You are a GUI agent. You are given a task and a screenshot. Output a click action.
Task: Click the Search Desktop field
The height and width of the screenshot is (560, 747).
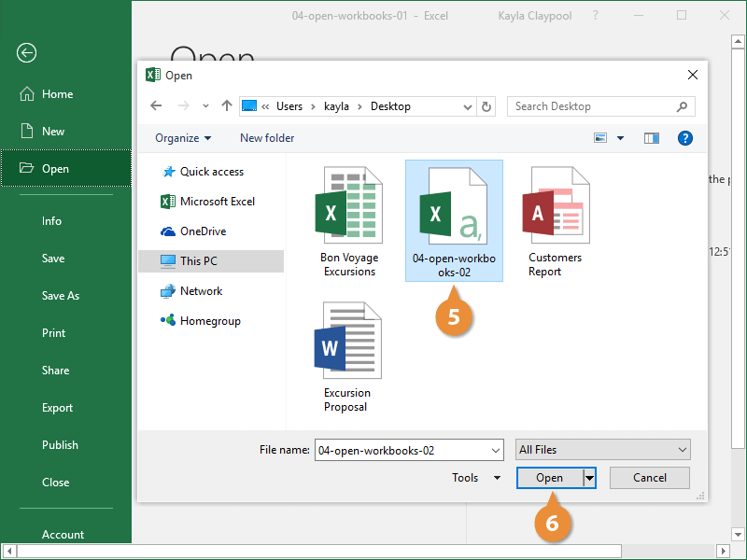tap(593, 106)
